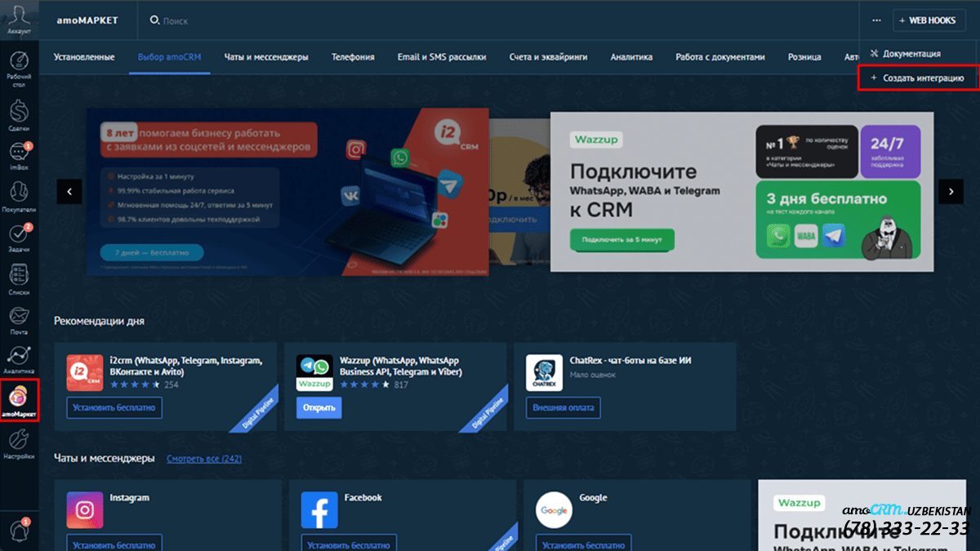This screenshot has height=551, width=980.
Task: Select amoМаркет sidebar icon
Action: [x=20, y=401]
